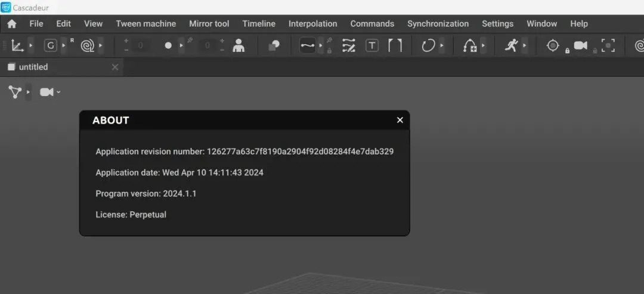Screen dimensions: 644x294
Task: Click the twin flag interval markers icon
Action: click(x=395, y=45)
